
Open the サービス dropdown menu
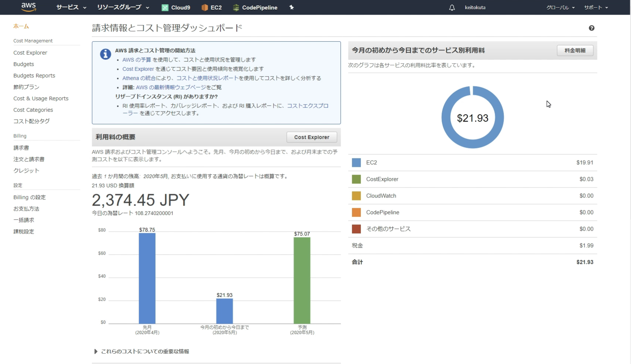(71, 7)
